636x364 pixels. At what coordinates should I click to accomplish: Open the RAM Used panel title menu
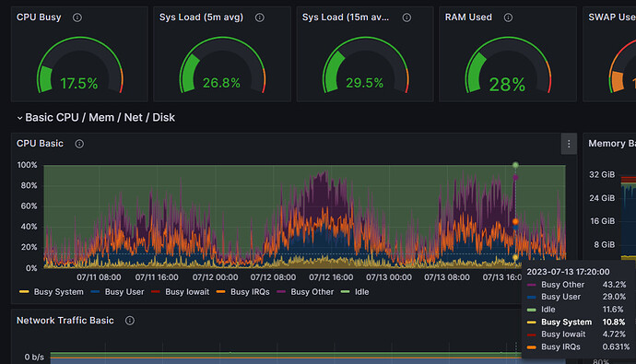click(x=468, y=17)
